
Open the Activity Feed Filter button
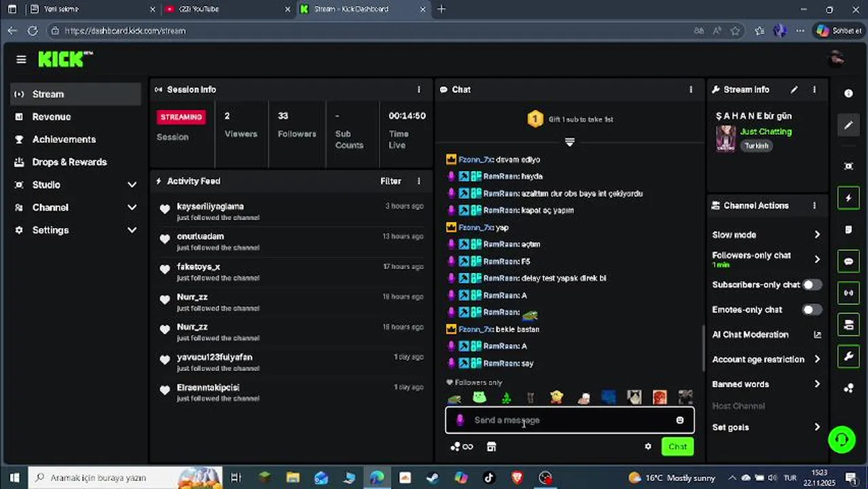point(391,181)
